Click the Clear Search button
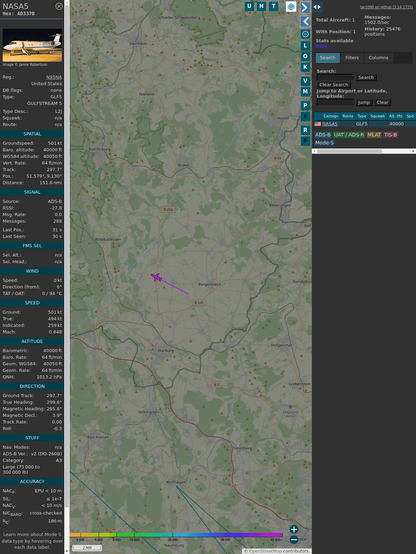 point(334,85)
